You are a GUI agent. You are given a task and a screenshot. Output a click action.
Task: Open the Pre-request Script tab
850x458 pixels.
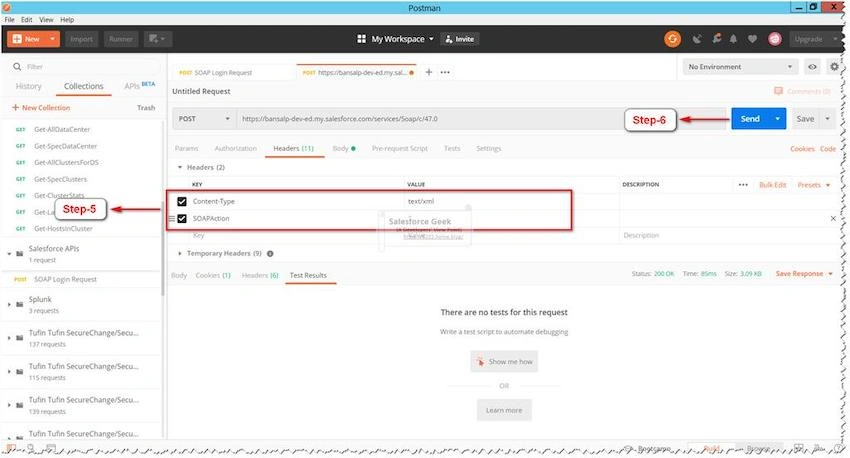pos(400,149)
